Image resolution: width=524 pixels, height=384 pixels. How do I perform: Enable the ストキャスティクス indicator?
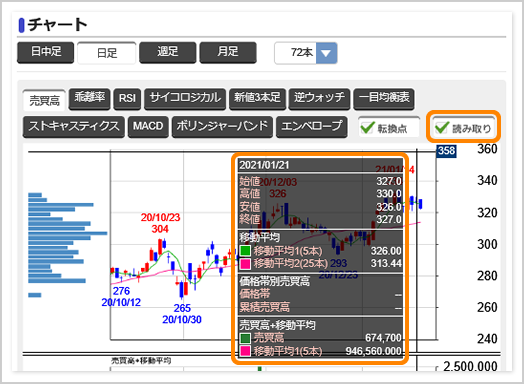coord(74,126)
